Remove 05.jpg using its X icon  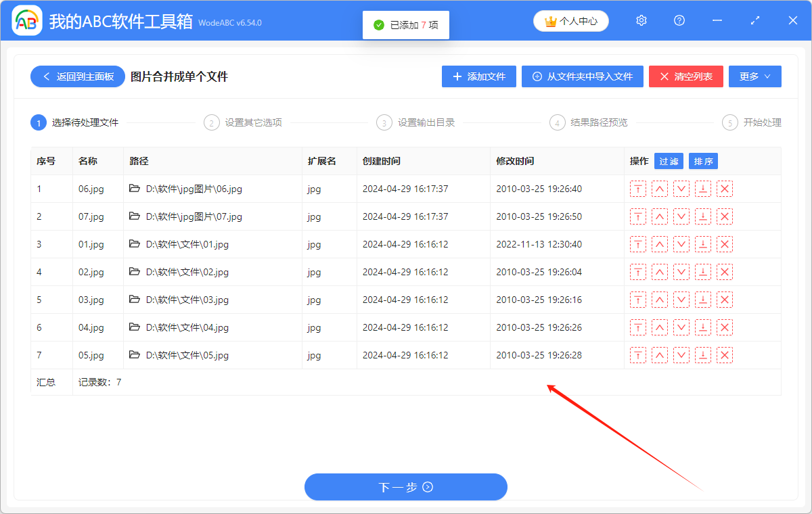[x=725, y=356]
